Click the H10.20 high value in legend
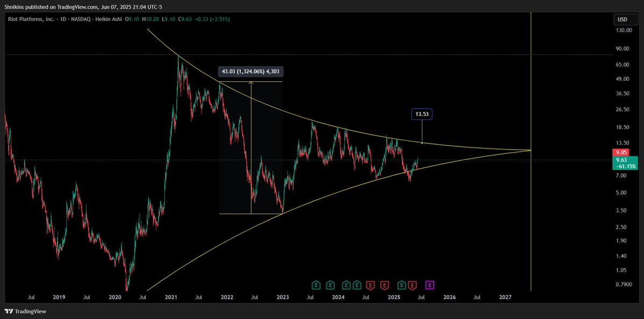The width and height of the screenshot is (644, 319). (151, 19)
